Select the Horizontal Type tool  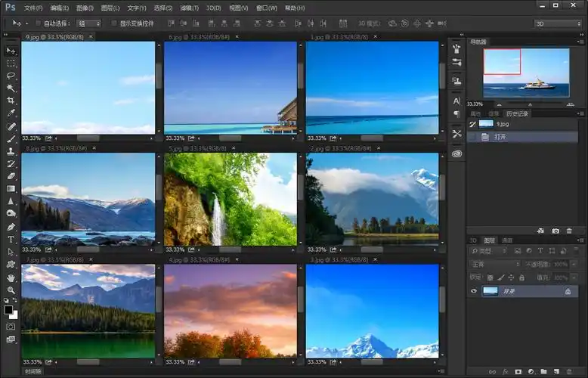(11, 238)
